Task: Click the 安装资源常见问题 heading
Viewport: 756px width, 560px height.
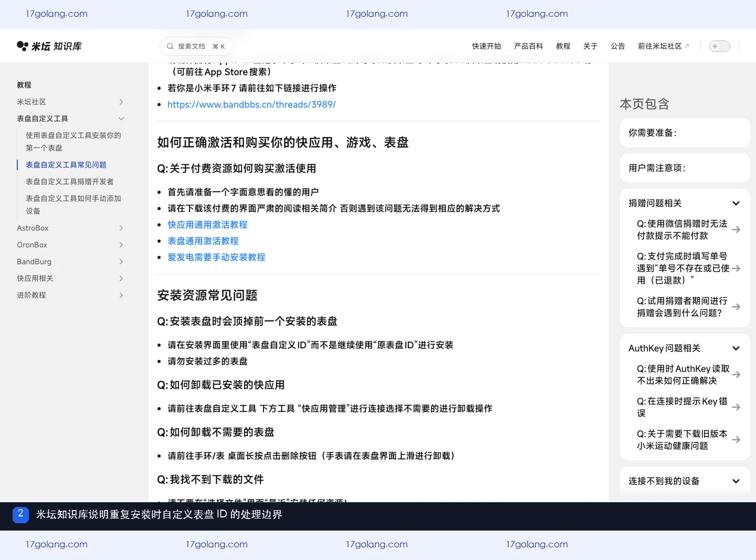Action: [x=207, y=295]
